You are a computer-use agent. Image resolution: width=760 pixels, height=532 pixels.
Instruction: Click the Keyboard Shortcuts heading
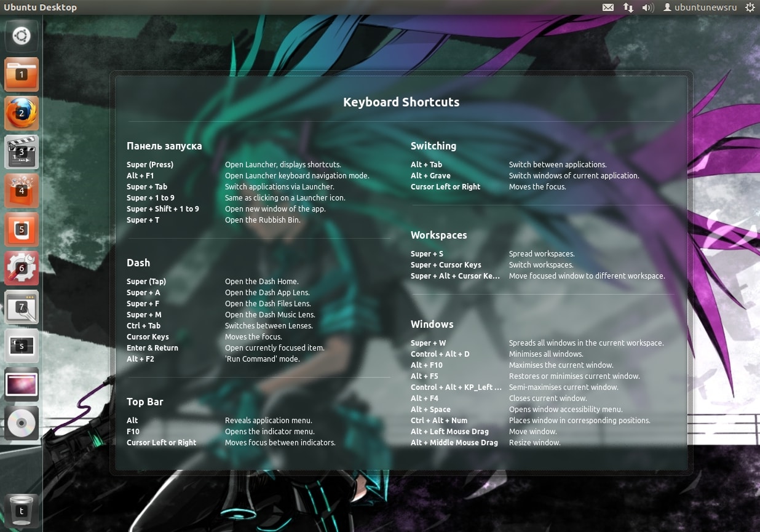[x=401, y=102]
